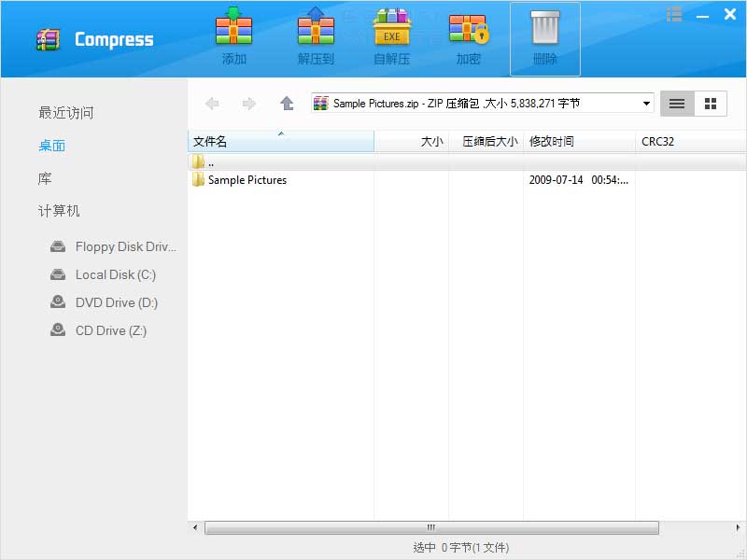The width and height of the screenshot is (747, 560).
Task: Select 桌面 in the sidebar
Action: point(52,146)
